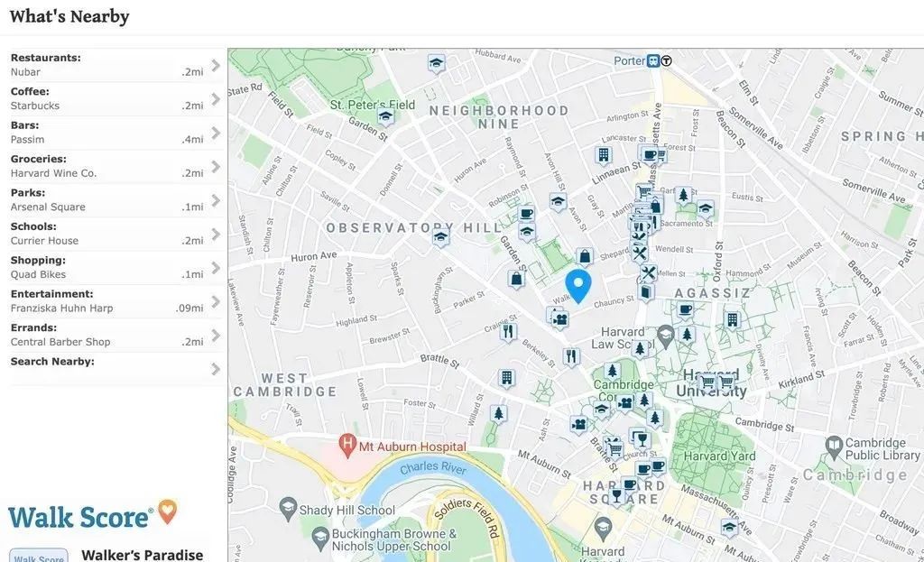Click the Restaurants category heading

click(x=46, y=58)
